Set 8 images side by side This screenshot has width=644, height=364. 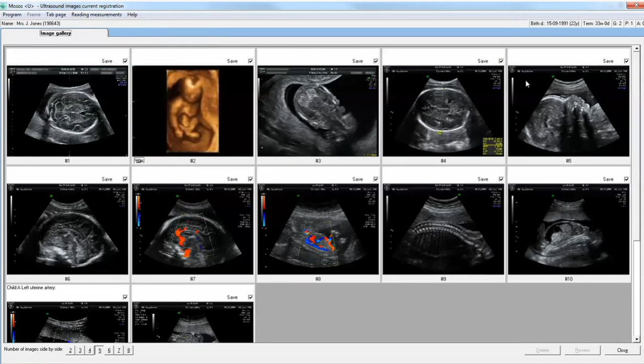[129, 350]
